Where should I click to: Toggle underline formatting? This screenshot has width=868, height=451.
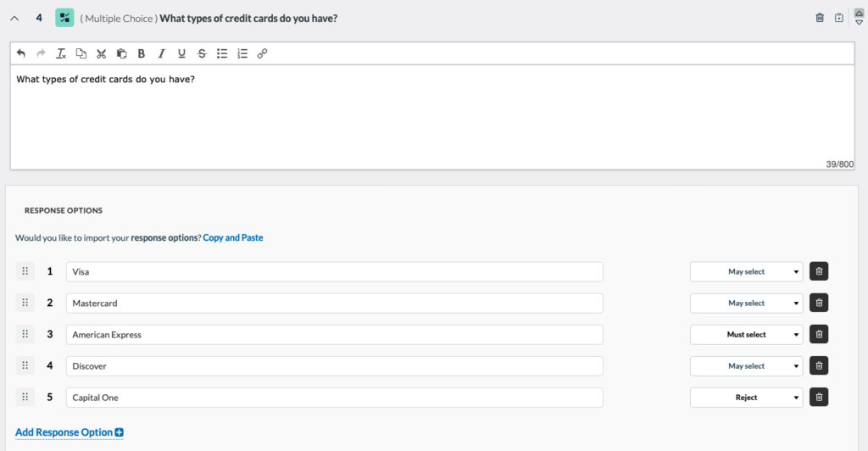click(181, 53)
